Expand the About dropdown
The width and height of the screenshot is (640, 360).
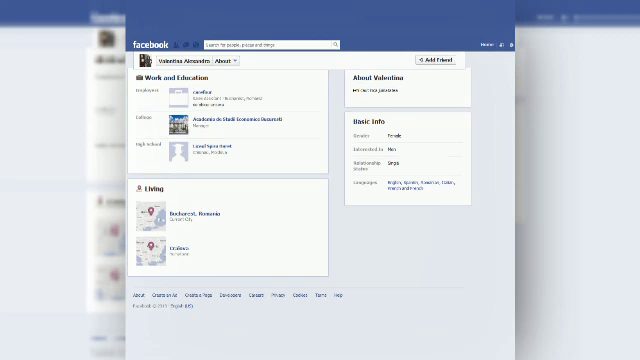tap(226, 61)
